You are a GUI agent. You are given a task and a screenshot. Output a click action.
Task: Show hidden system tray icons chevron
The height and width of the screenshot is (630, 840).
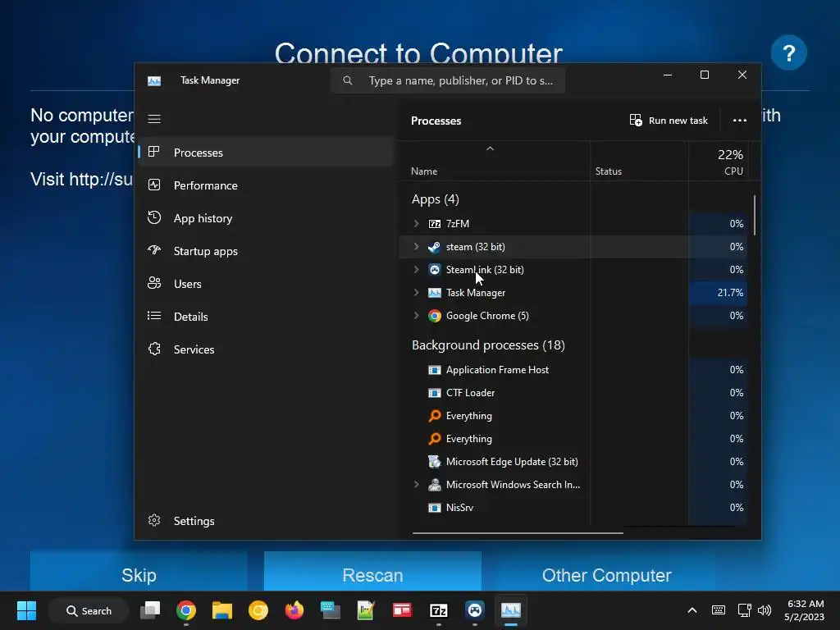pyautogui.click(x=692, y=610)
